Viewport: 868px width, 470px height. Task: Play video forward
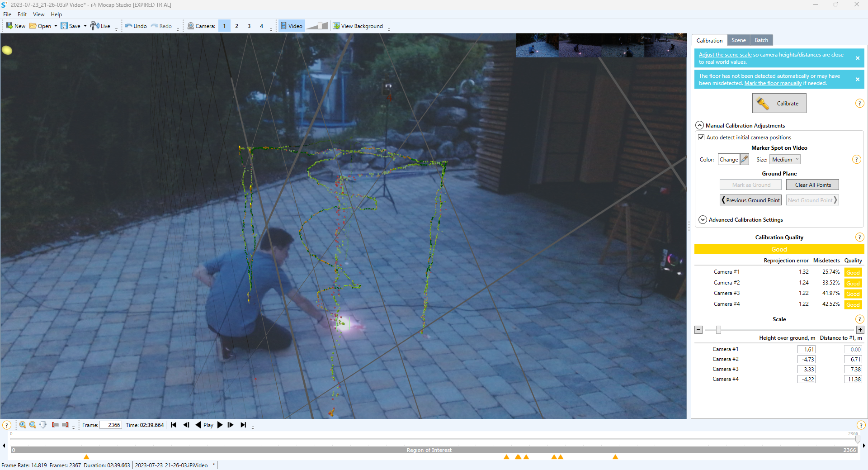tap(220, 425)
